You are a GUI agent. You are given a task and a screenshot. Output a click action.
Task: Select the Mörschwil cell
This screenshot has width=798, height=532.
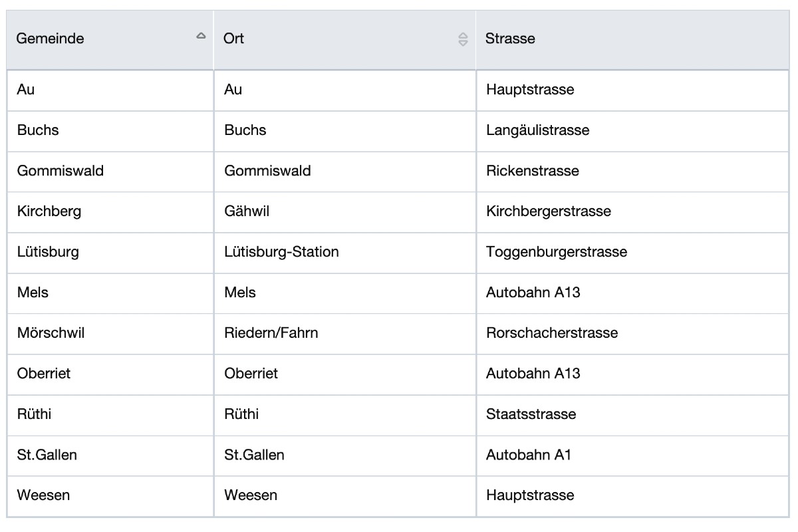pyautogui.click(x=51, y=332)
